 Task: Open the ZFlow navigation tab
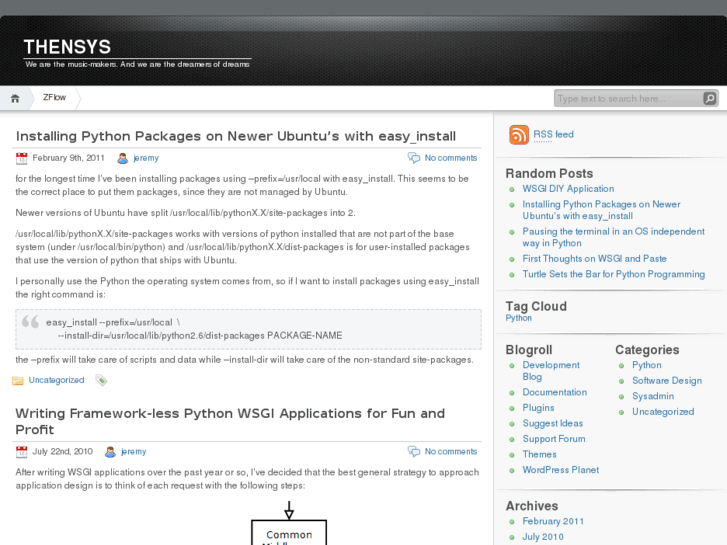pos(54,98)
